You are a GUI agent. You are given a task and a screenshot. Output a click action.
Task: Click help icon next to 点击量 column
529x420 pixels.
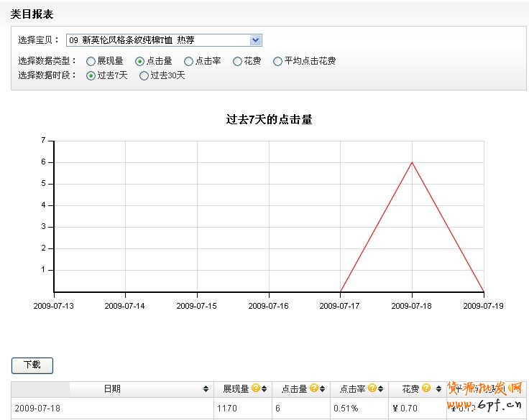coord(313,388)
